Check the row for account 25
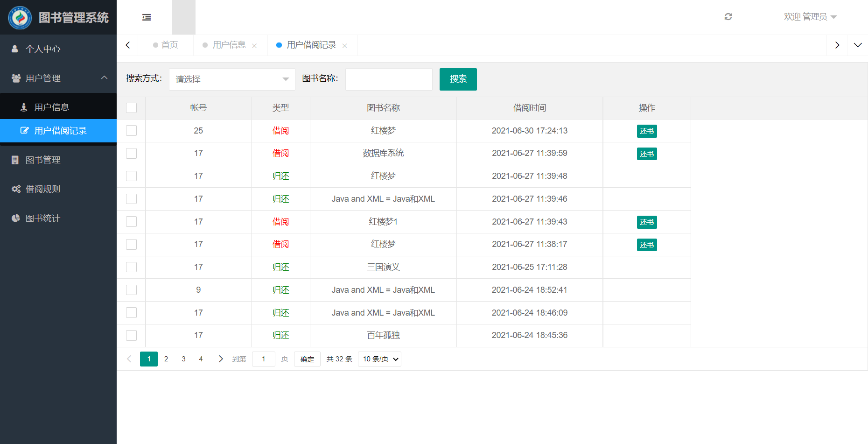The height and width of the screenshot is (444, 868). coord(132,131)
